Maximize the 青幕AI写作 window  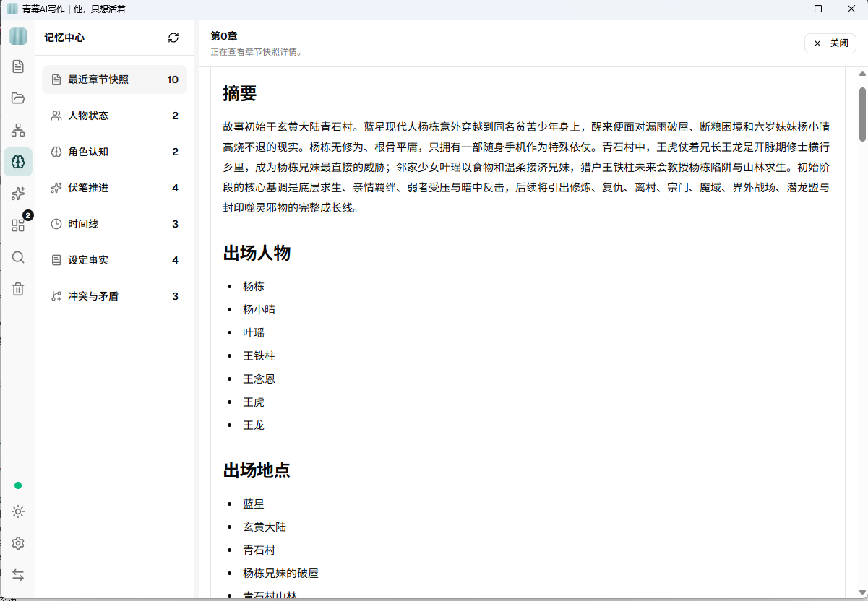pos(817,9)
